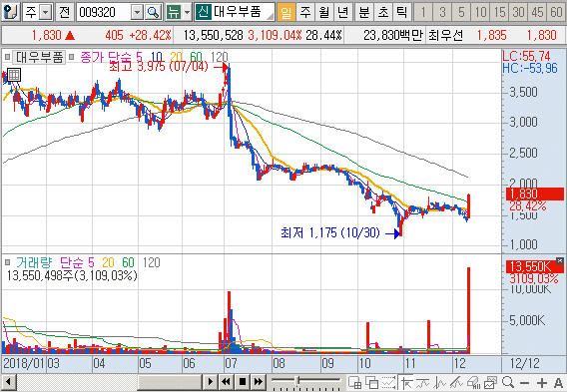Select interval 30 button
Image resolution: width=567 pixels, height=392 pixels.
pyautogui.click(x=518, y=12)
